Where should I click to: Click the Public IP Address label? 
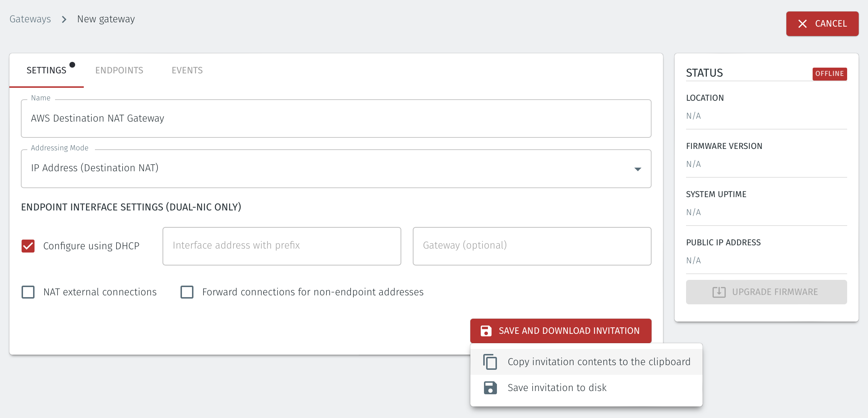tap(723, 242)
